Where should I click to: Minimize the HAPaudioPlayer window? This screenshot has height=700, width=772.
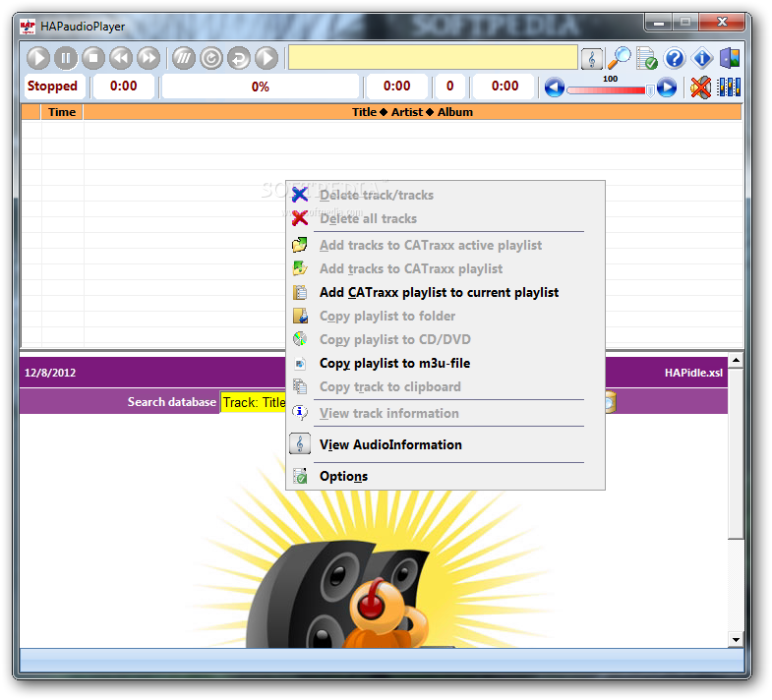(659, 23)
